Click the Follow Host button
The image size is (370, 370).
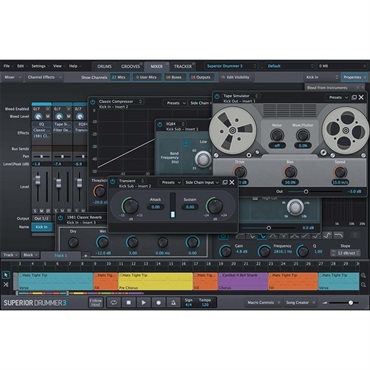click(x=96, y=302)
